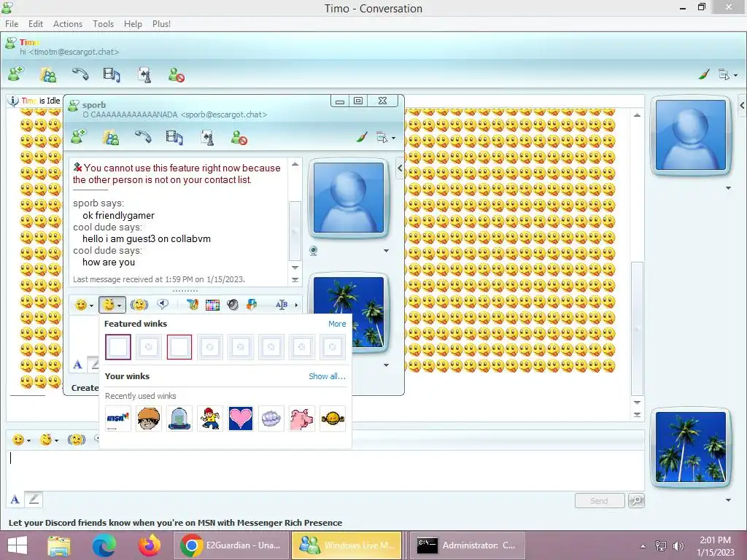
Task: Collapse display pictures in Timo window
Action: 742,106
